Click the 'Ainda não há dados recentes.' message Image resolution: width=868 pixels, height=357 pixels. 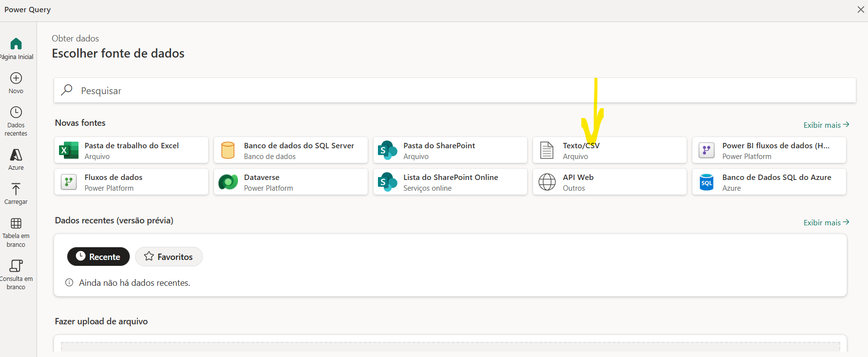pos(135,283)
